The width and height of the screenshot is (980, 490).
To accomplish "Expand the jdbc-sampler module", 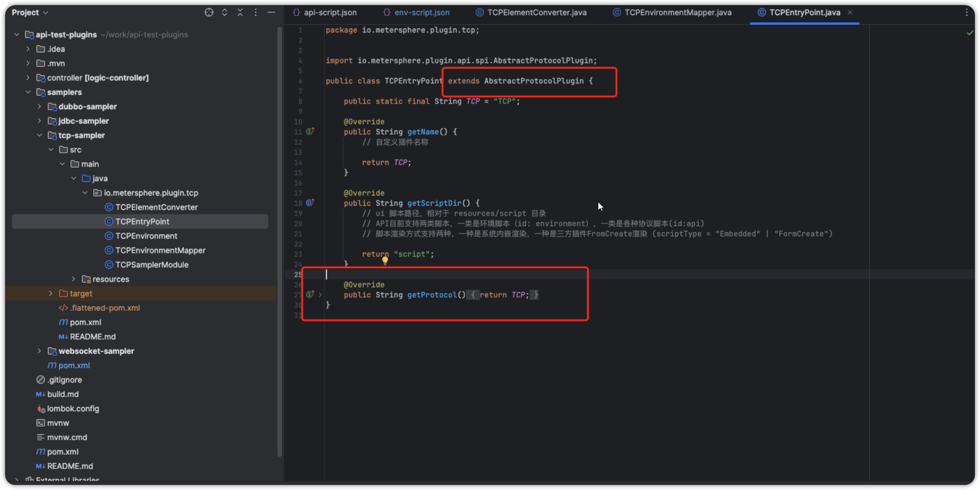I will 39,121.
